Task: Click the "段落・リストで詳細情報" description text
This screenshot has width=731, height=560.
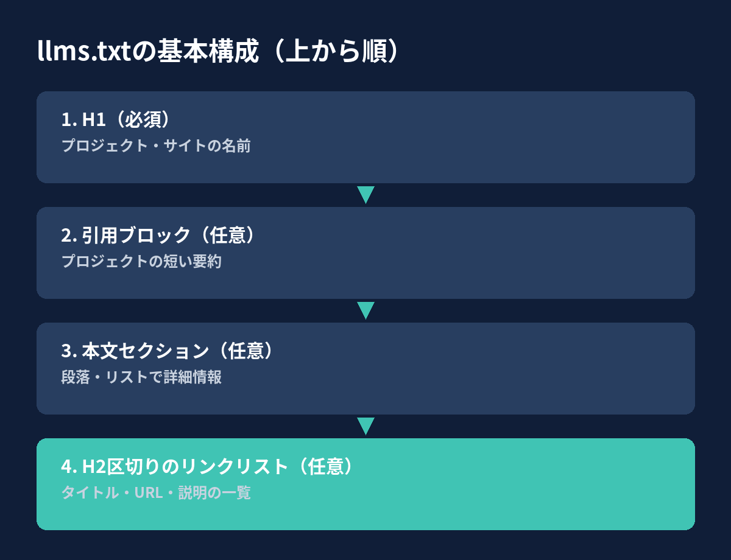Action: (141, 377)
